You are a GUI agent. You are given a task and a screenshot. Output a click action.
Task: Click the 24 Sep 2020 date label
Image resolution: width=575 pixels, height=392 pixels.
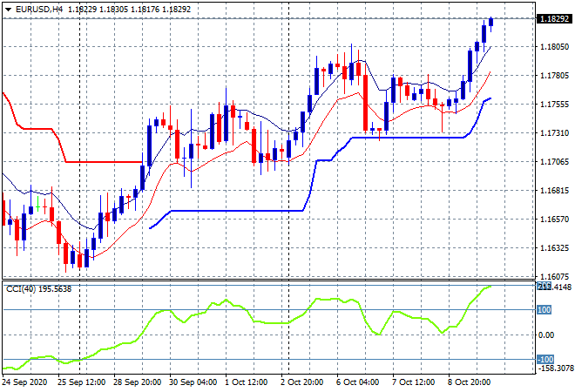coord(24,382)
